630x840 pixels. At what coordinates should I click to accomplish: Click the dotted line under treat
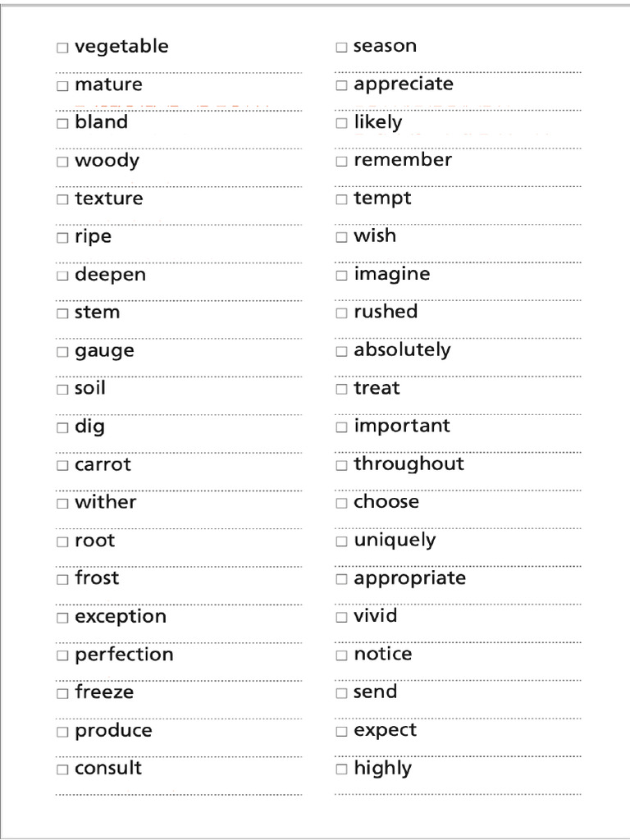(458, 414)
